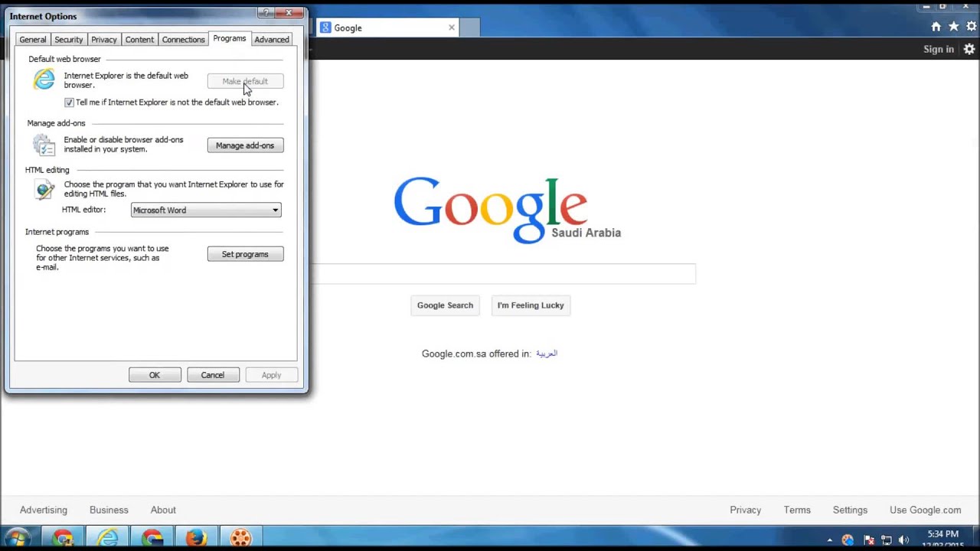Image resolution: width=980 pixels, height=551 pixels.
Task: Click the Google Search button
Action: click(x=445, y=305)
